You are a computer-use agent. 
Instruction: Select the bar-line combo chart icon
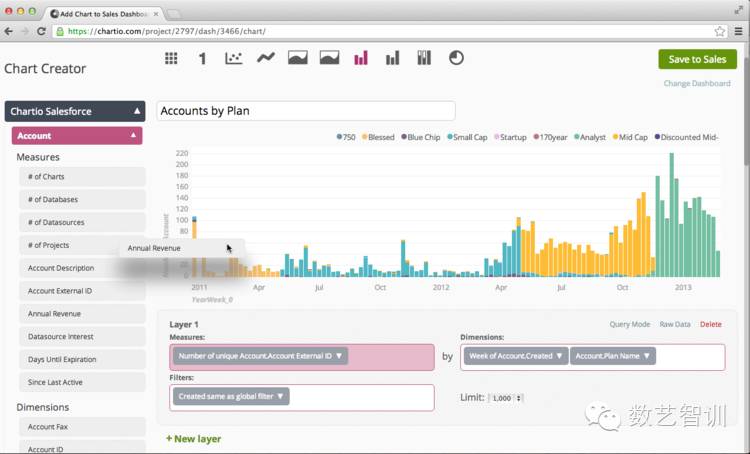pos(424,58)
